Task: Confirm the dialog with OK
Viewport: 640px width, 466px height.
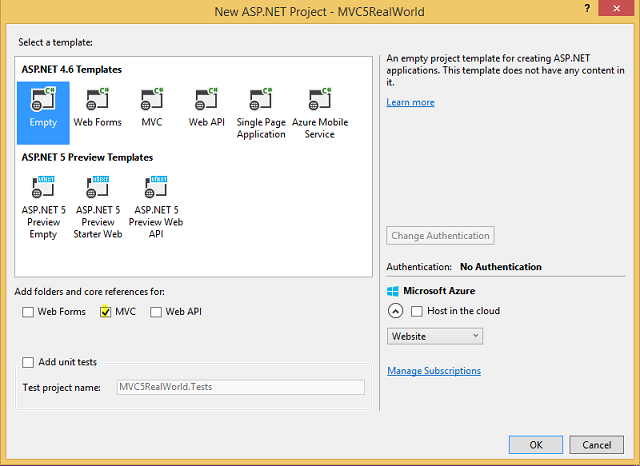Action: 536,444
